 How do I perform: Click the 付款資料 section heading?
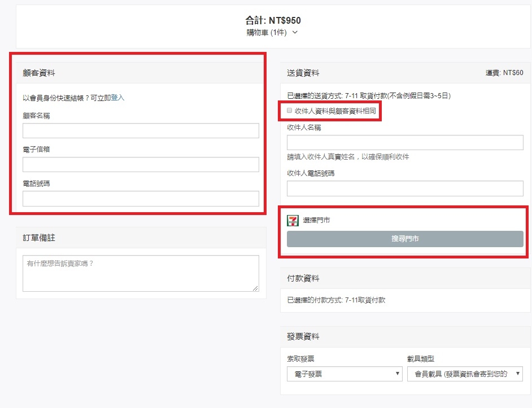303,278
